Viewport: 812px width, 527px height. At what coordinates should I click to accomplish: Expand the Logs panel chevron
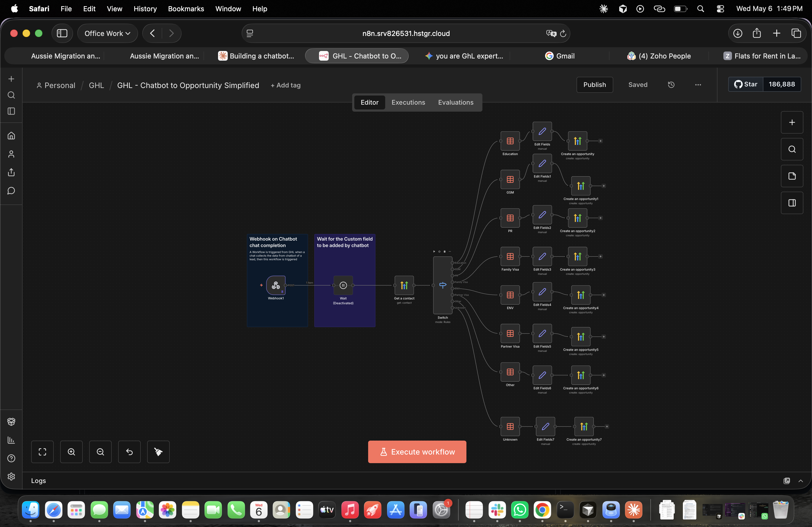(x=800, y=481)
